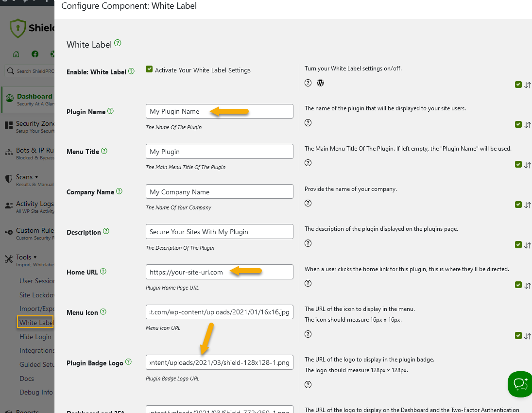
Task: Open question-mark info under company name description
Action: 308,203
